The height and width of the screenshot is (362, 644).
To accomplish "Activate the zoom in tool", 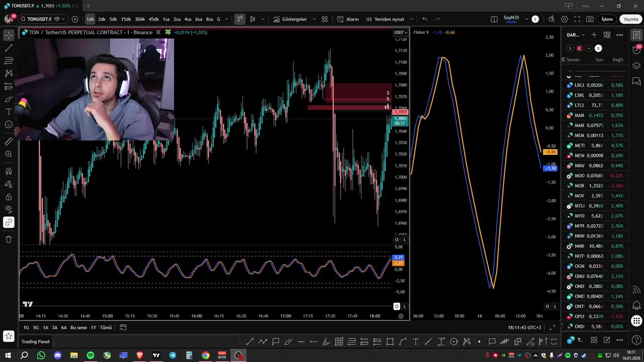I will [x=9, y=154].
